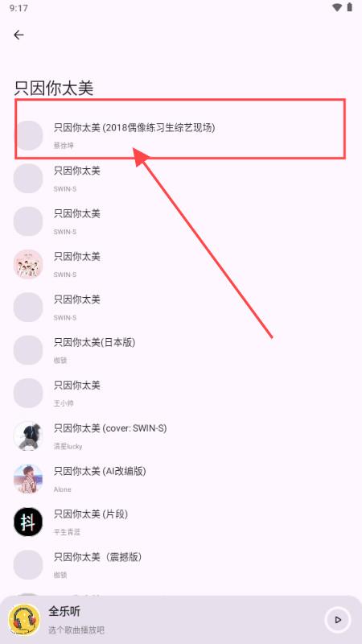Start playback with mini player play button
362x644 pixels.
338,620
